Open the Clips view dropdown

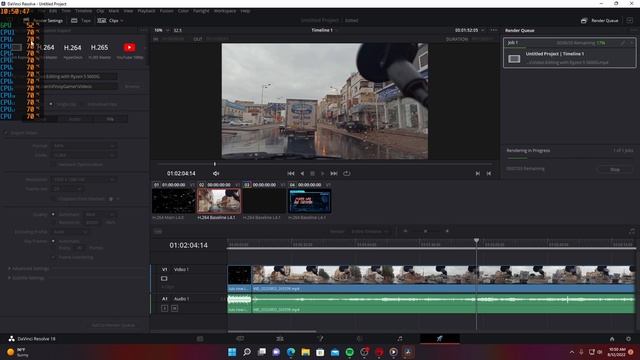click(x=110, y=20)
